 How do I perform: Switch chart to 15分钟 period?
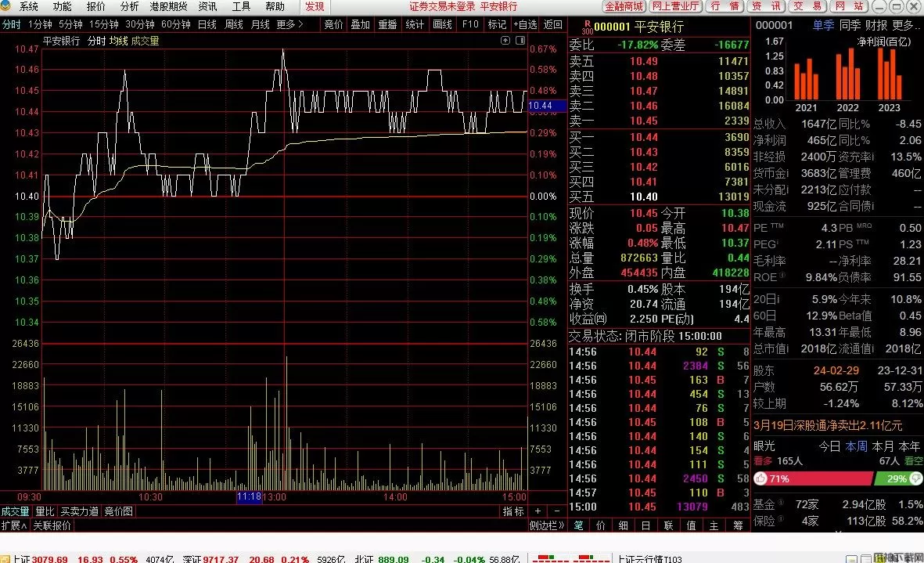click(x=104, y=24)
